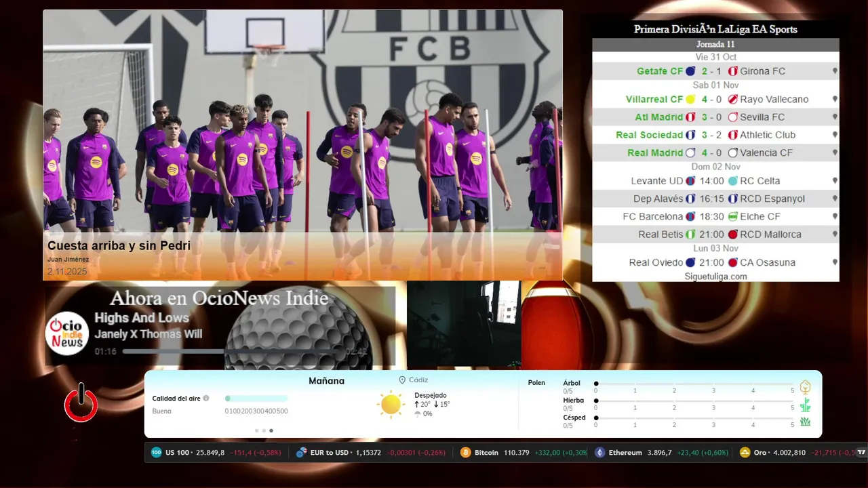Screen dimensions: 868x488
Task: Click the dark webcam video thumbnail
Action: pos(463,324)
